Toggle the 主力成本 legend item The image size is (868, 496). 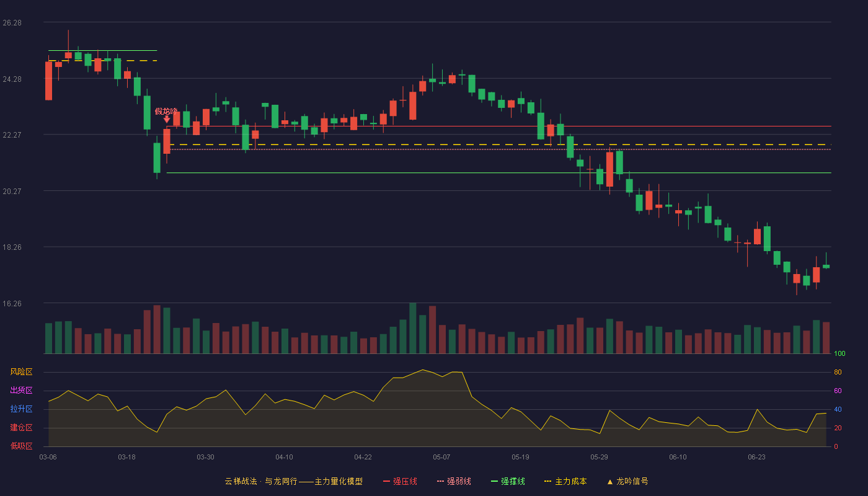pyautogui.click(x=565, y=481)
